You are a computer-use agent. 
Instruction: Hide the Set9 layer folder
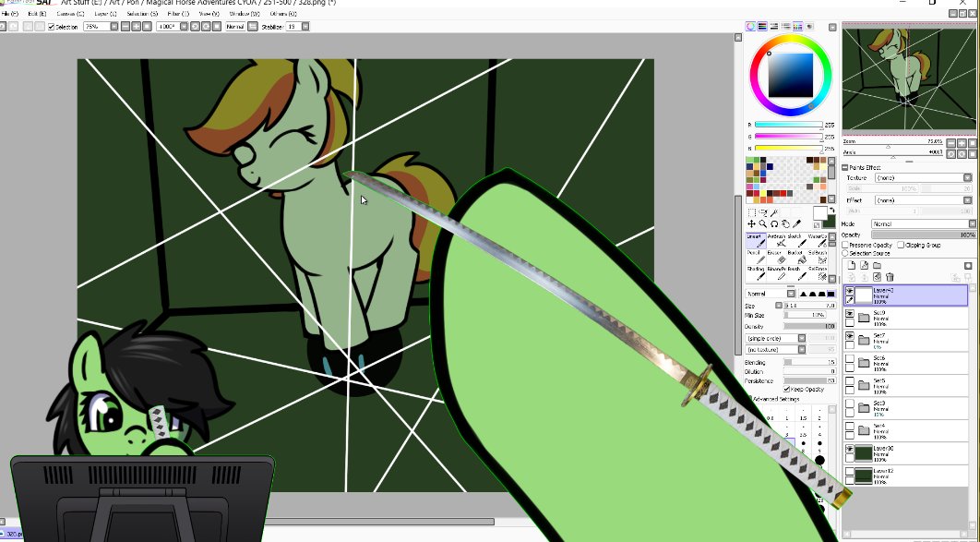click(849, 314)
